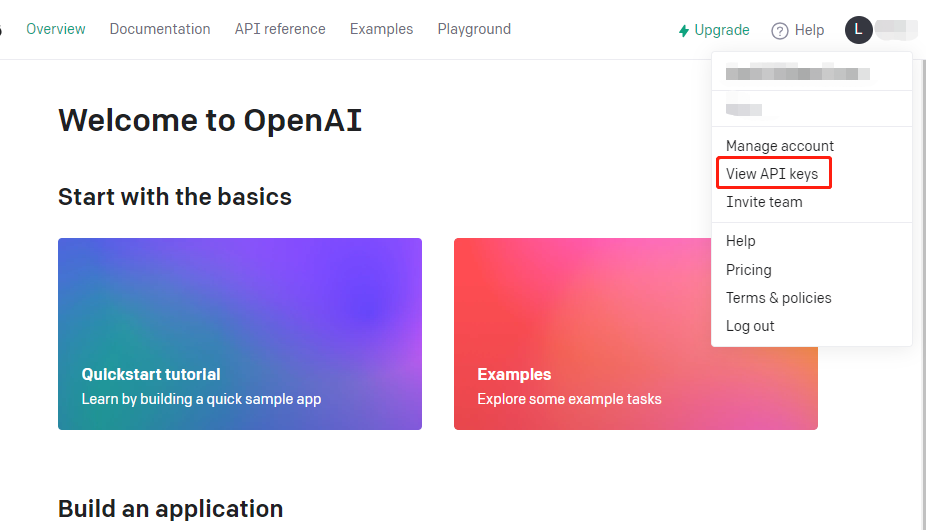This screenshot has height=530, width=926.
Task: Click the blurred organization name in menu
Action: pos(744,109)
